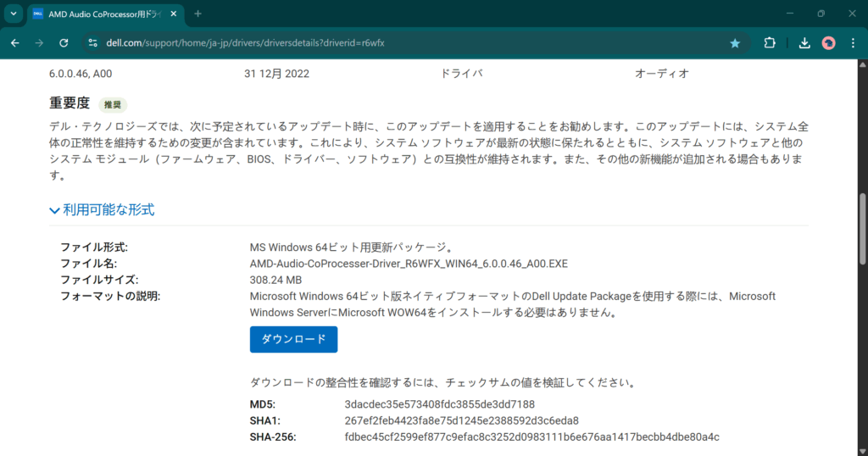Open the browser downloads icon
The width and height of the screenshot is (868, 456).
[804, 43]
